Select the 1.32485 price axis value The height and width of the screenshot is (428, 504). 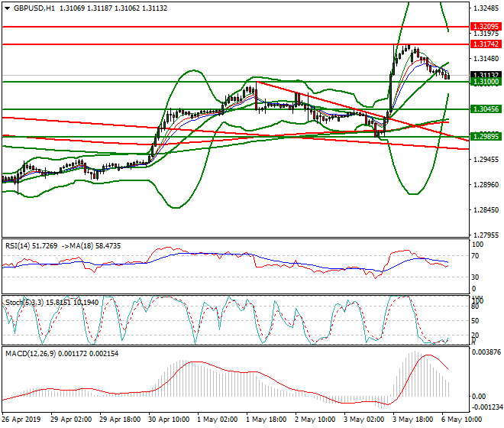(x=486, y=8)
